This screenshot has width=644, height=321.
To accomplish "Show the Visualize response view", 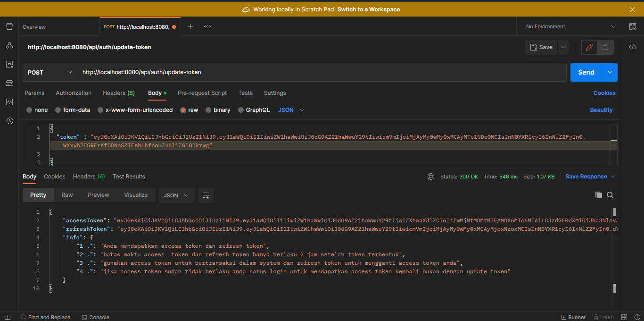I will point(136,195).
